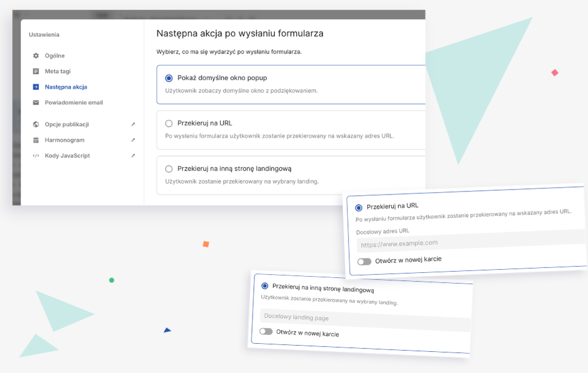Click the Powiadomienie email envelope icon

[36, 103]
